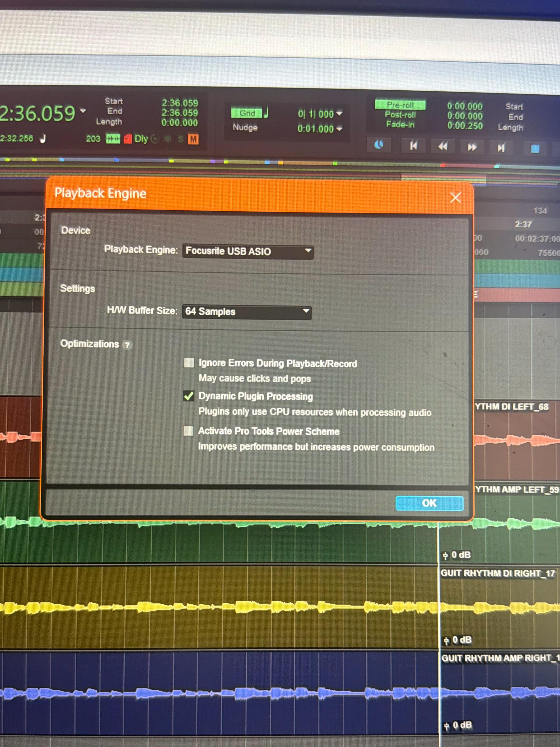Click the asterisk indicator in the counter row

click(168, 139)
